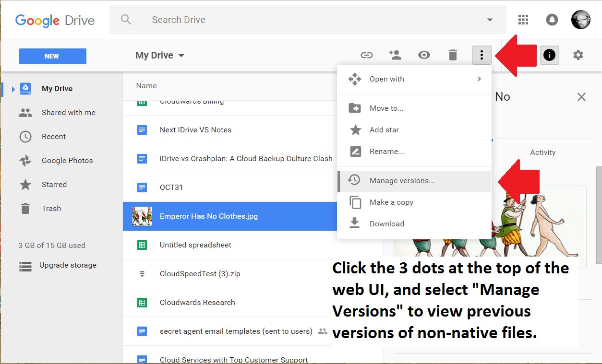
Task: Select My Drive in the sidebar
Action: pos(57,89)
